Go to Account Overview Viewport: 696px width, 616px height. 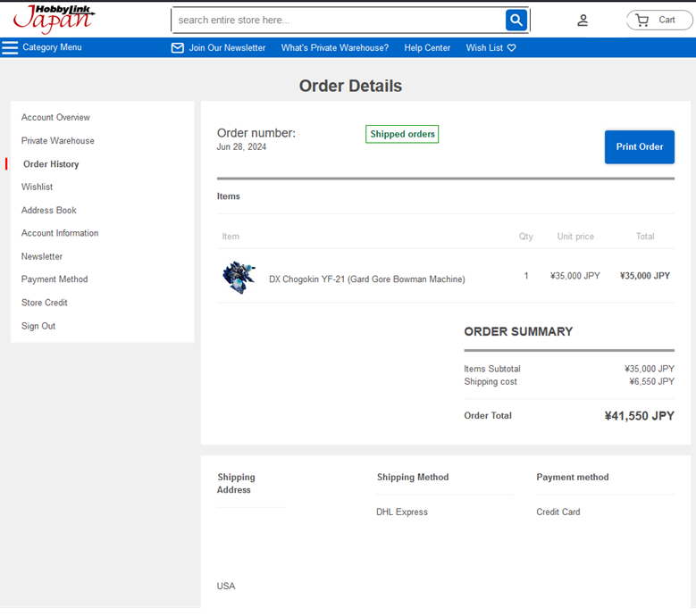[x=55, y=118]
